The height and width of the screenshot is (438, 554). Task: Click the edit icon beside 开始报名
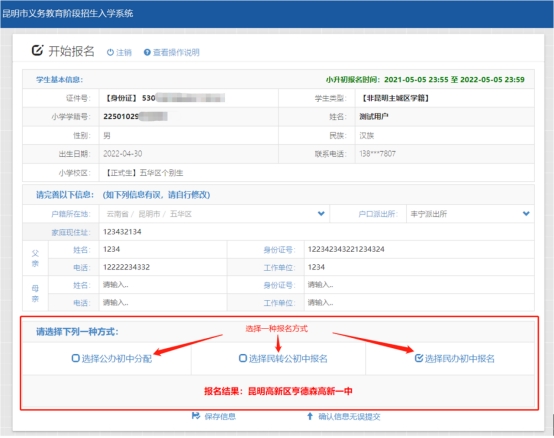click(37, 51)
